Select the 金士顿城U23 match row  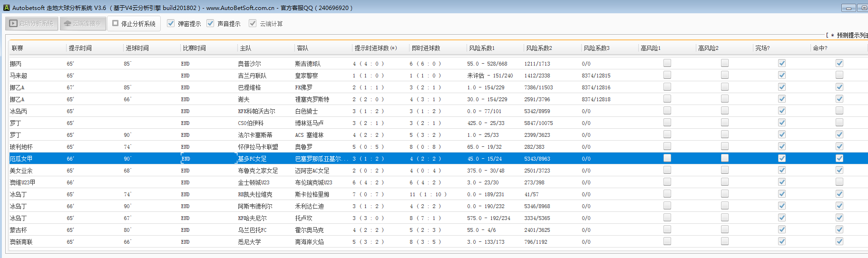[x=254, y=182]
